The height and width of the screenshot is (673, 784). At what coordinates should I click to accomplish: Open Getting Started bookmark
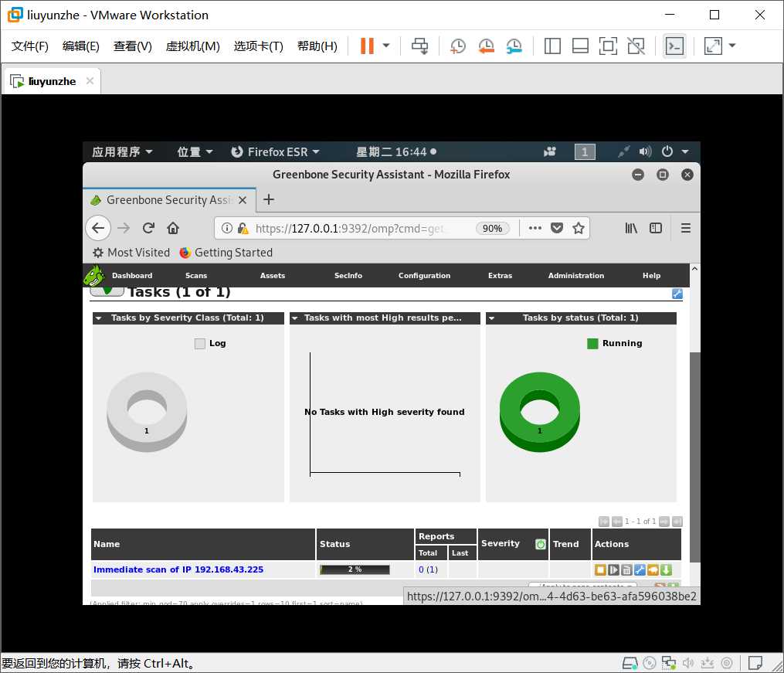point(226,253)
